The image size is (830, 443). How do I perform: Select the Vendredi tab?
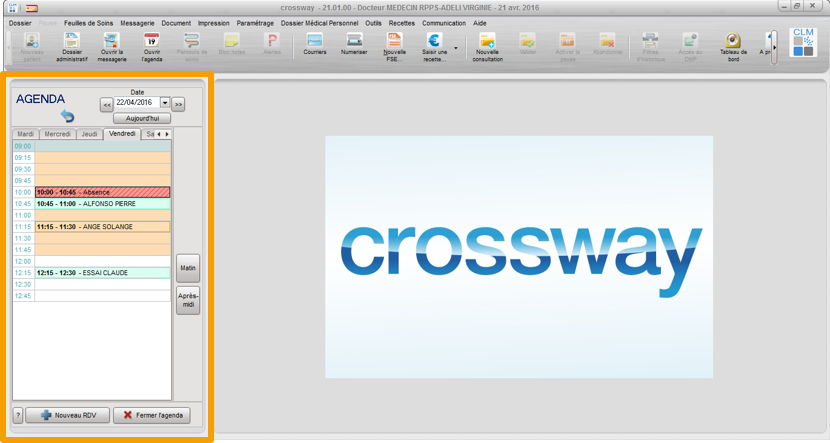coord(122,134)
